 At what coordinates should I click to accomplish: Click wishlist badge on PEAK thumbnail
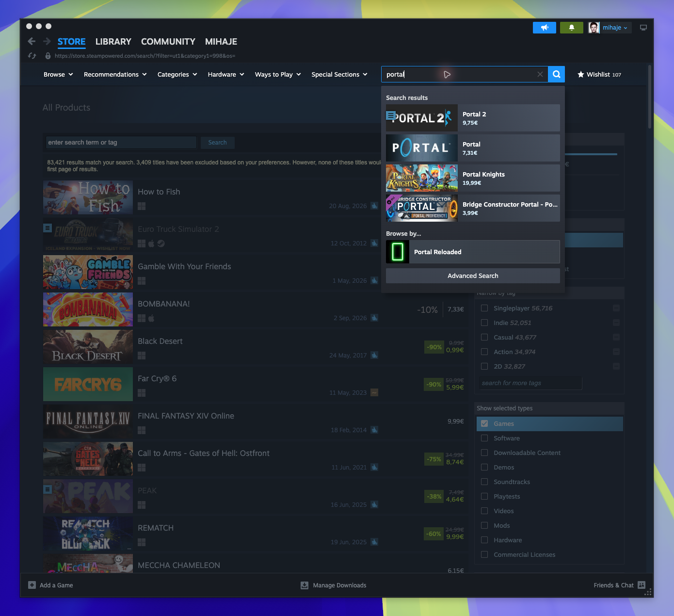tap(48, 489)
